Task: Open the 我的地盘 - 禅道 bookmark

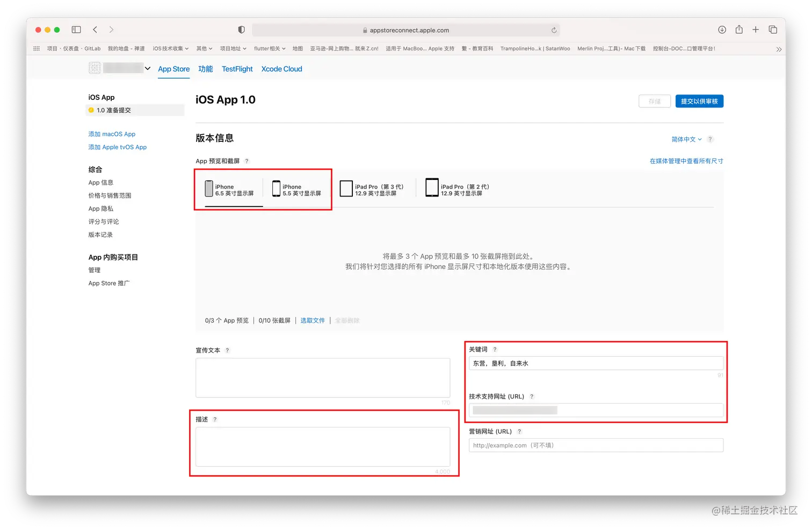Action: tap(126, 48)
